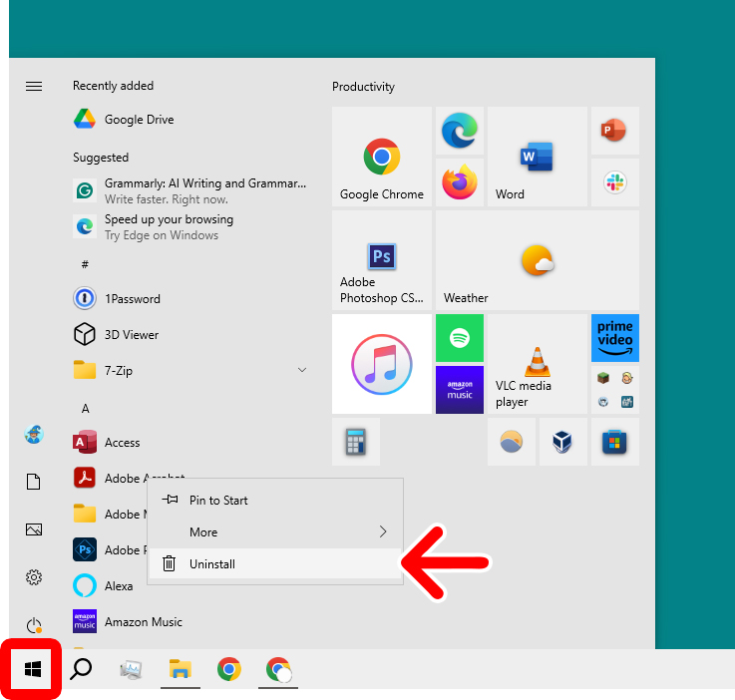Open the purple Amazon Music tile
The image size is (735, 700).
[x=460, y=390]
